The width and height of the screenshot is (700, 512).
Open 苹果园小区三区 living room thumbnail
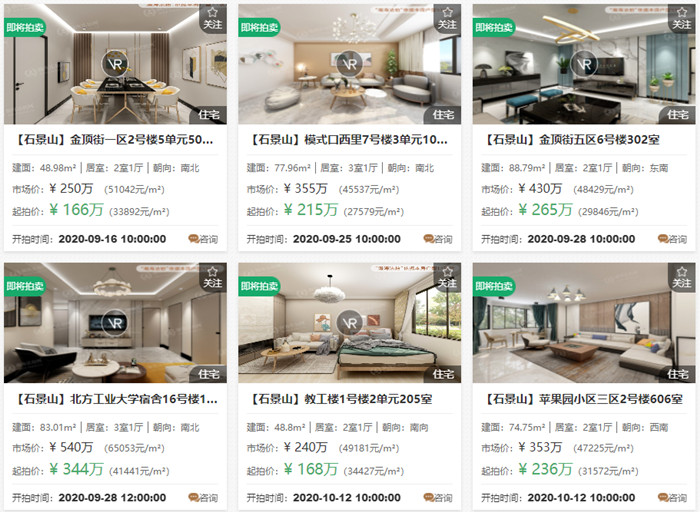(584, 323)
